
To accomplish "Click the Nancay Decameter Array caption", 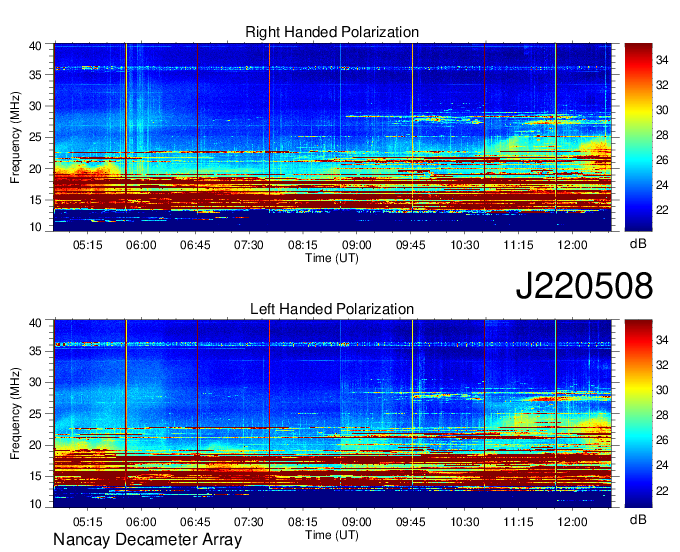I will (x=147, y=540).
